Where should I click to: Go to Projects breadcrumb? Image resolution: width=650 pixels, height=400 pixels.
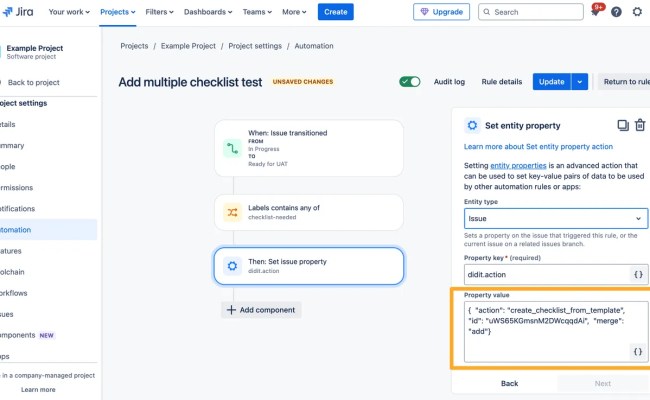tap(134, 46)
